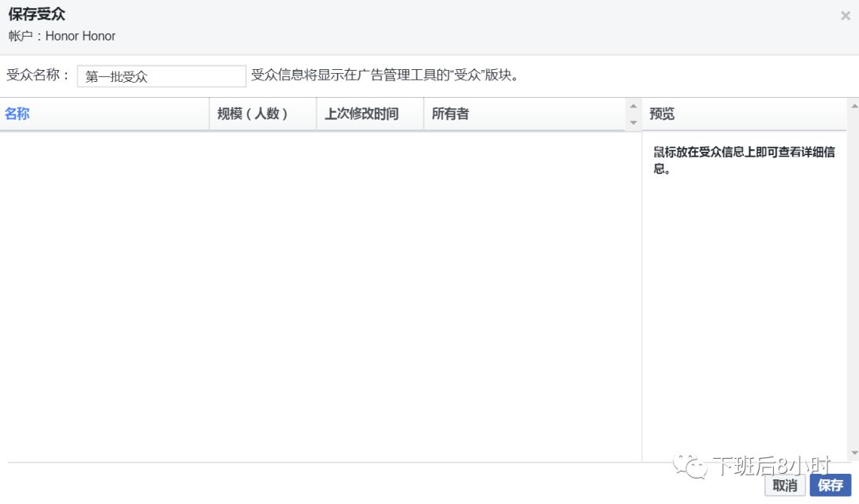Viewport: 859px width, 504px height.
Task: Sort by the 名称 column header
Action: (105, 114)
